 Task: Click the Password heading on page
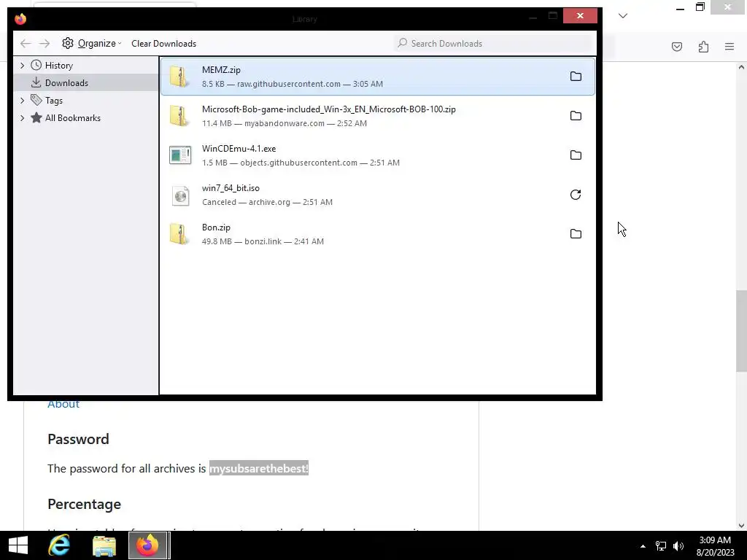(x=78, y=439)
